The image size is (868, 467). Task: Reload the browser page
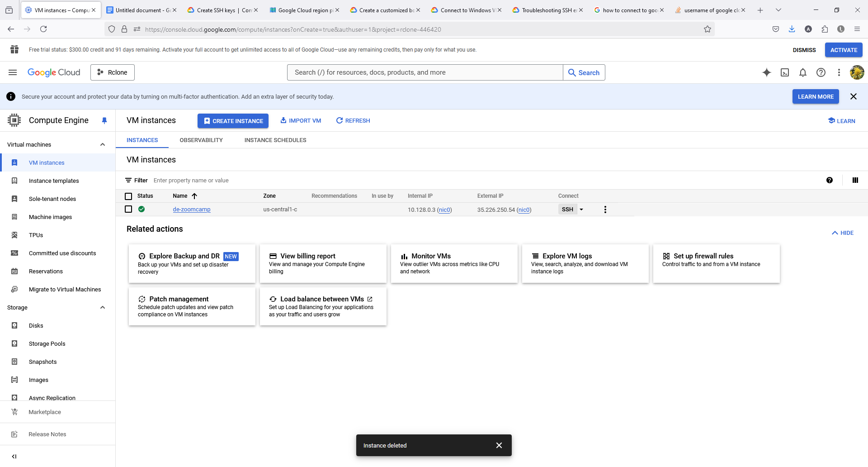[43, 29]
